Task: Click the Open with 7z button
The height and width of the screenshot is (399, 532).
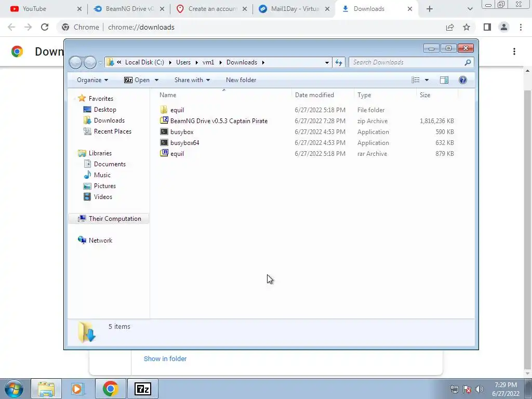Action: tap(137, 80)
